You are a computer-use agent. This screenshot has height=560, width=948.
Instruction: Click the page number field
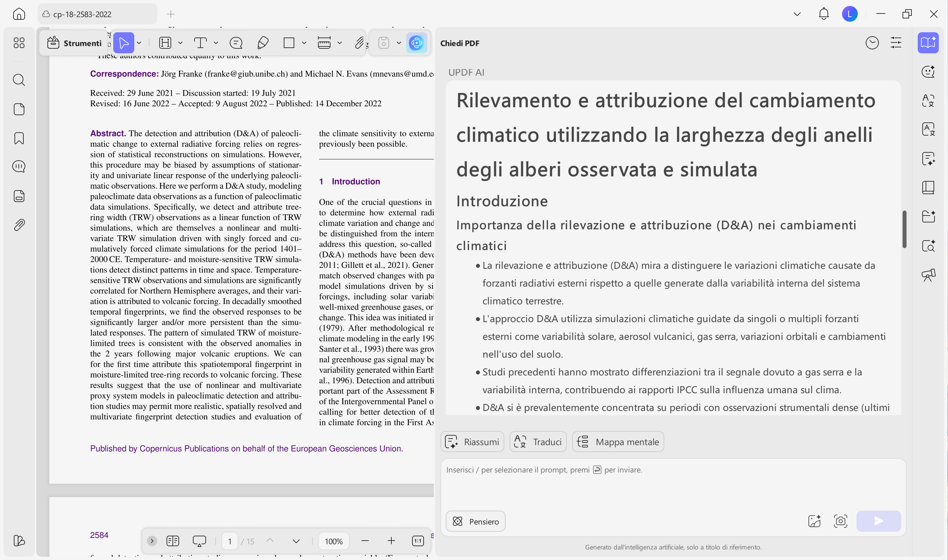(229, 541)
